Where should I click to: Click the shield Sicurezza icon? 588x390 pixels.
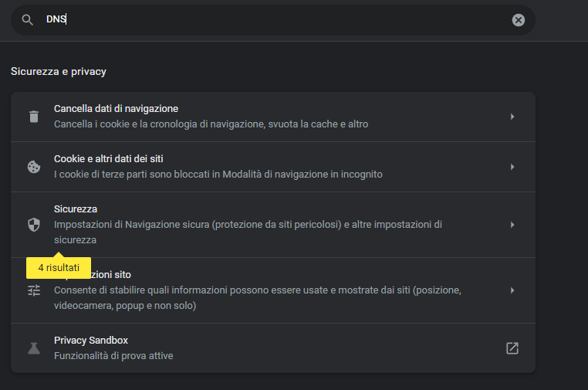coord(33,225)
